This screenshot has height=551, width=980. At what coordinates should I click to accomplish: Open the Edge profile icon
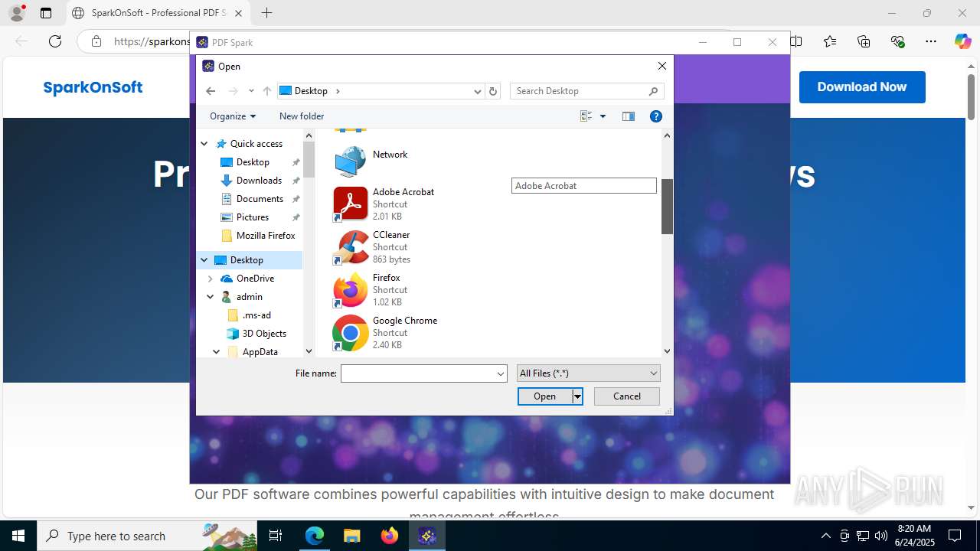(16, 13)
